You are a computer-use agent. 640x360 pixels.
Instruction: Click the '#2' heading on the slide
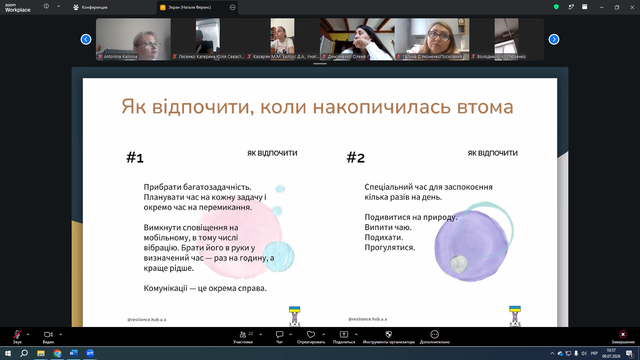(356, 158)
